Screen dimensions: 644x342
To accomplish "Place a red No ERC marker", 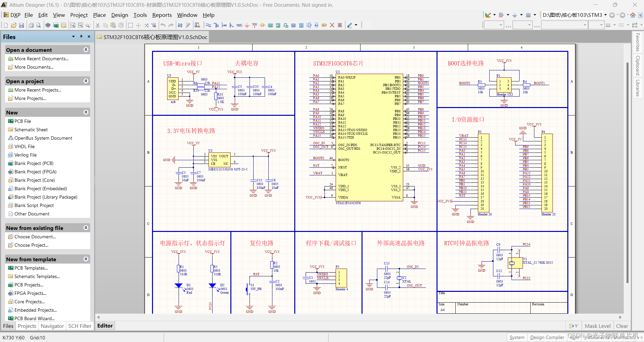I will [332, 25].
